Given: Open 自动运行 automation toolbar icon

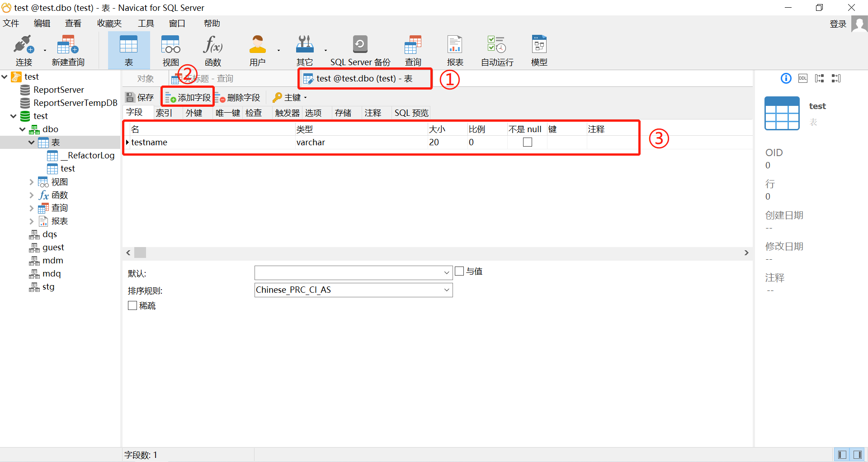Looking at the screenshot, I should tap(497, 51).
